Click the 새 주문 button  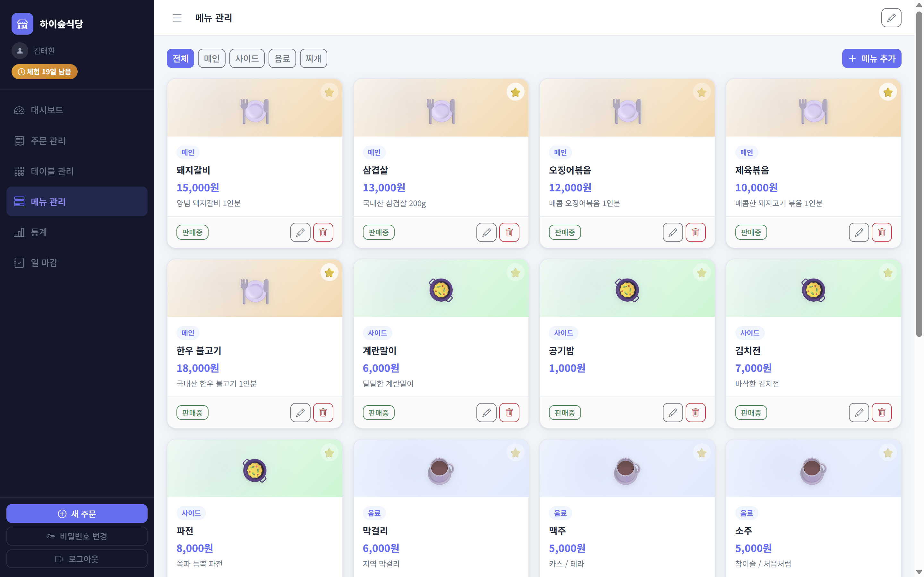77,514
